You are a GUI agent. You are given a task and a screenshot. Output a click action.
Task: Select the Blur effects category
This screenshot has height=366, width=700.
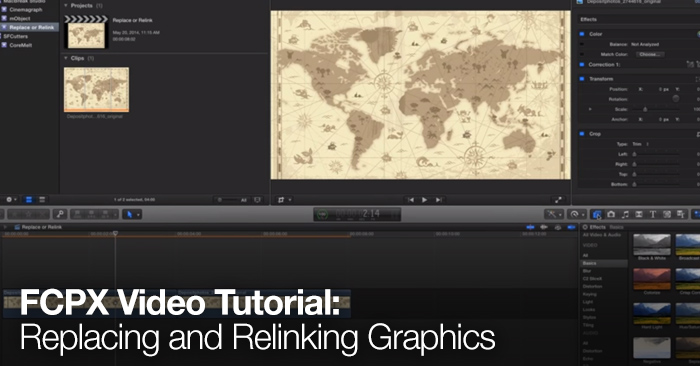pyautogui.click(x=587, y=271)
